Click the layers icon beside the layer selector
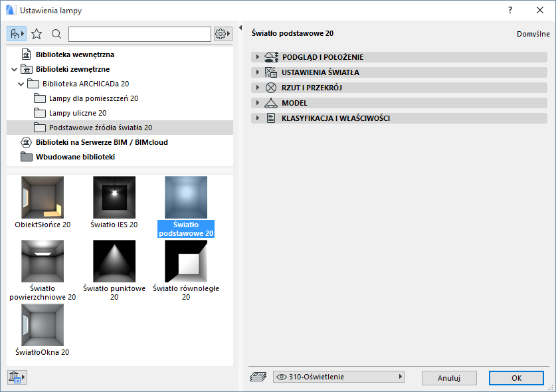Viewport: 556px width, 392px height. point(259,376)
